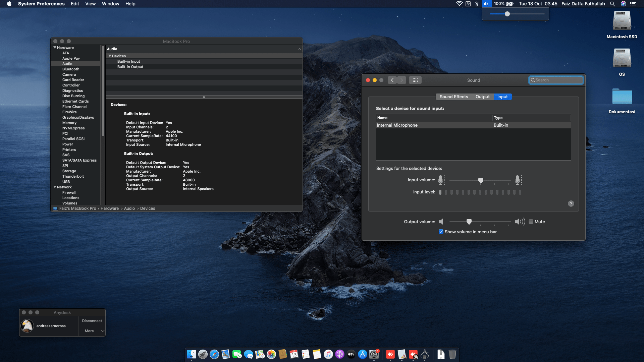644x362 pixels.
Task: Open Podcasts in the Dock
Action: click(340, 354)
